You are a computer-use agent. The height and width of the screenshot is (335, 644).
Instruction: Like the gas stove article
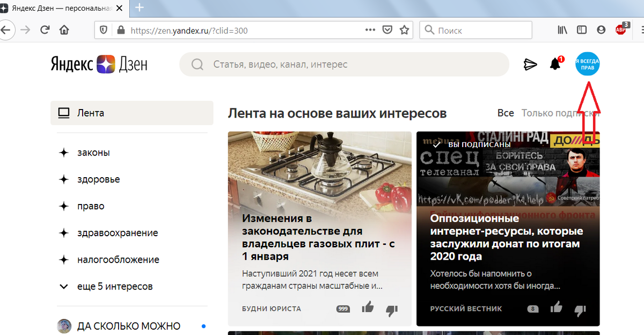368,308
